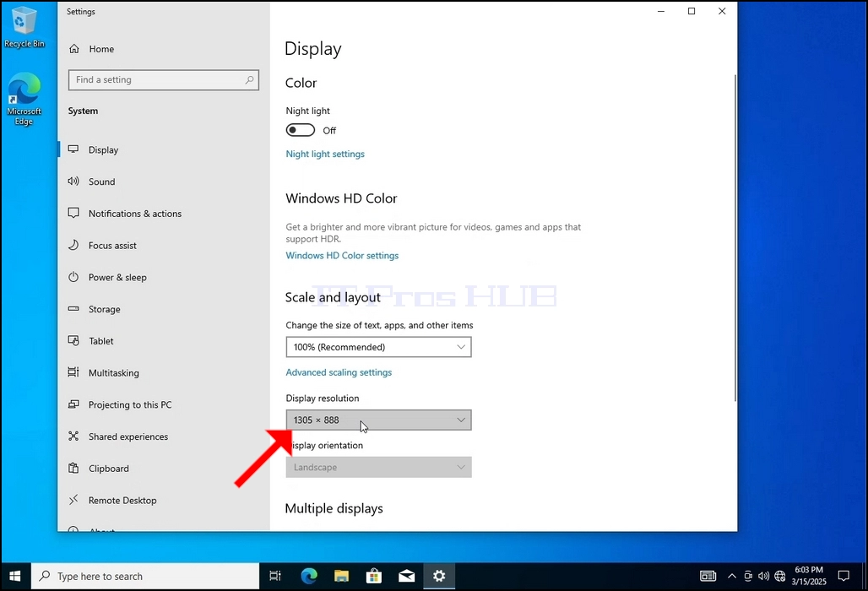The width and height of the screenshot is (868, 591).
Task: Open Night light settings link
Action: [325, 154]
